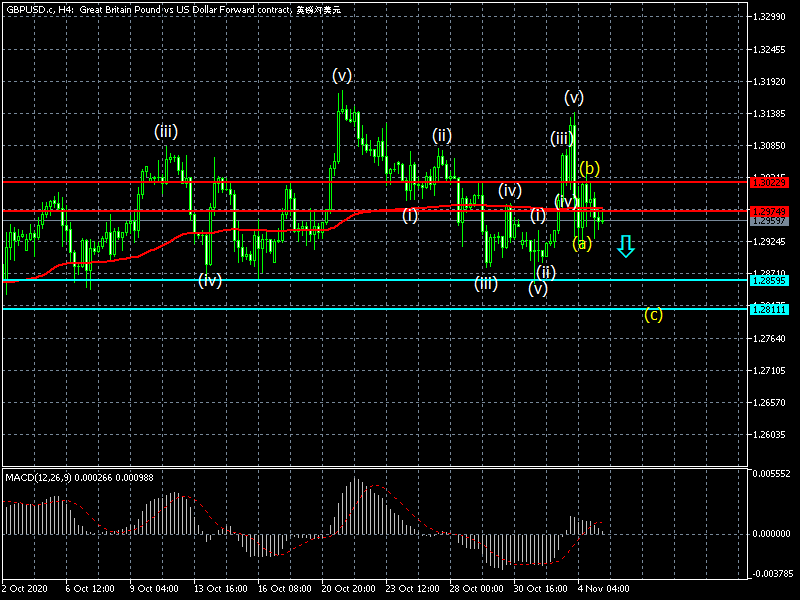Select the yellow (b) wave label
This screenshot has width=800, height=600.
[x=589, y=168]
